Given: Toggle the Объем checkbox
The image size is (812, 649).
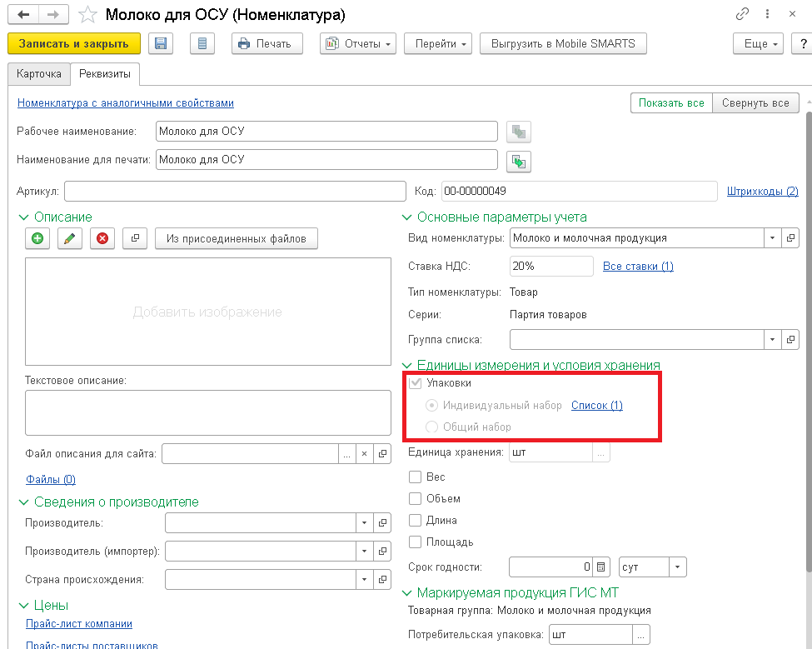Looking at the screenshot, I should [x=415, y=498].
